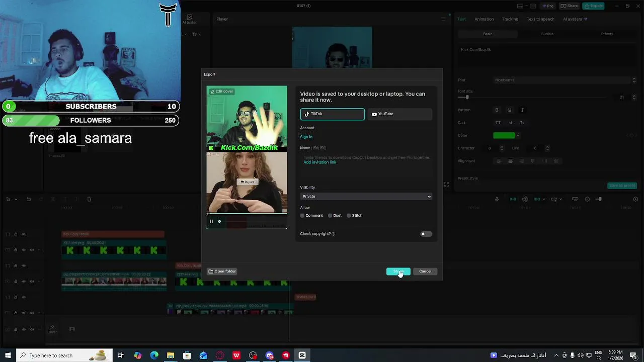The image size is (644, 362).
Task: Click the Windows Start button
Action: pyautogui.click(x=8, y=355)
